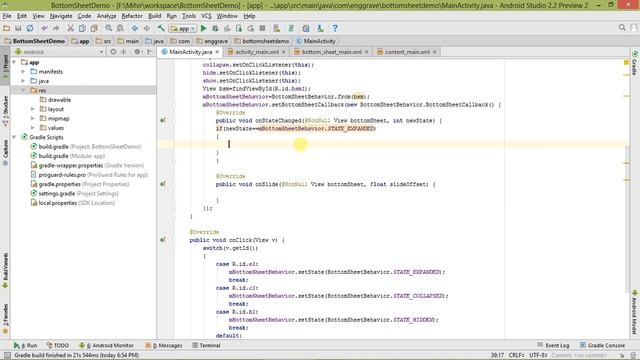Click the Make Project hammer icon
640x360 pixels.
[161, 29]
